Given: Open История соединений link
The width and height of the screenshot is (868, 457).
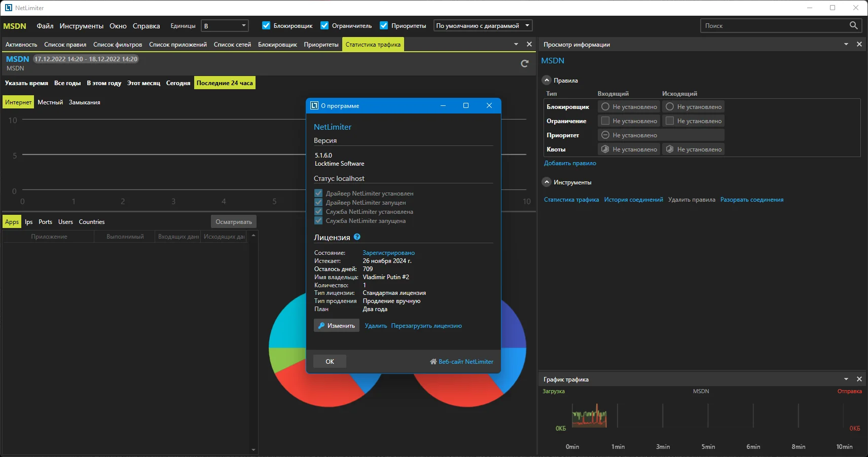Looking at the screenshot, I should 633,200.
